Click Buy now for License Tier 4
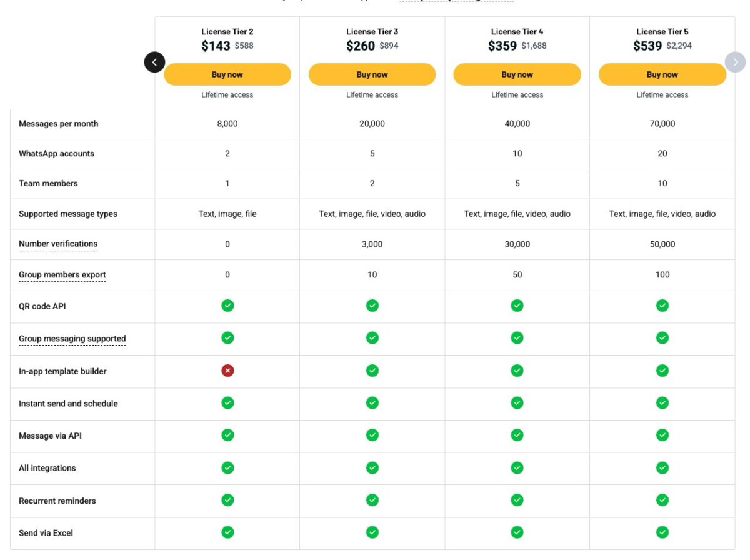The image size is (750, 560). pos(517,74)
